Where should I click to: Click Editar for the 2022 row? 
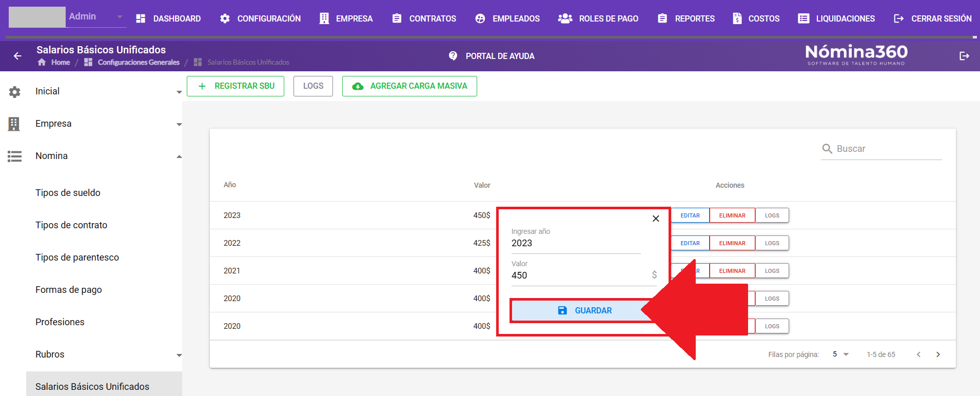click(690, 243)
